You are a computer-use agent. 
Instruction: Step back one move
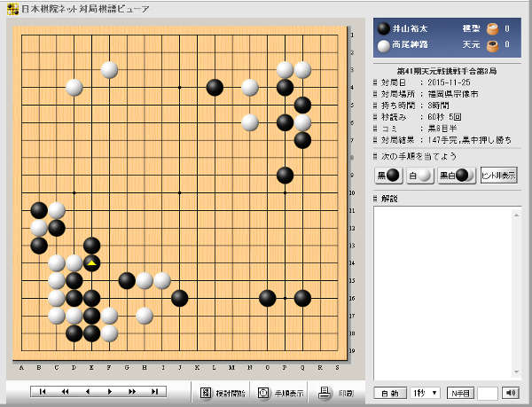pos(88,392)
